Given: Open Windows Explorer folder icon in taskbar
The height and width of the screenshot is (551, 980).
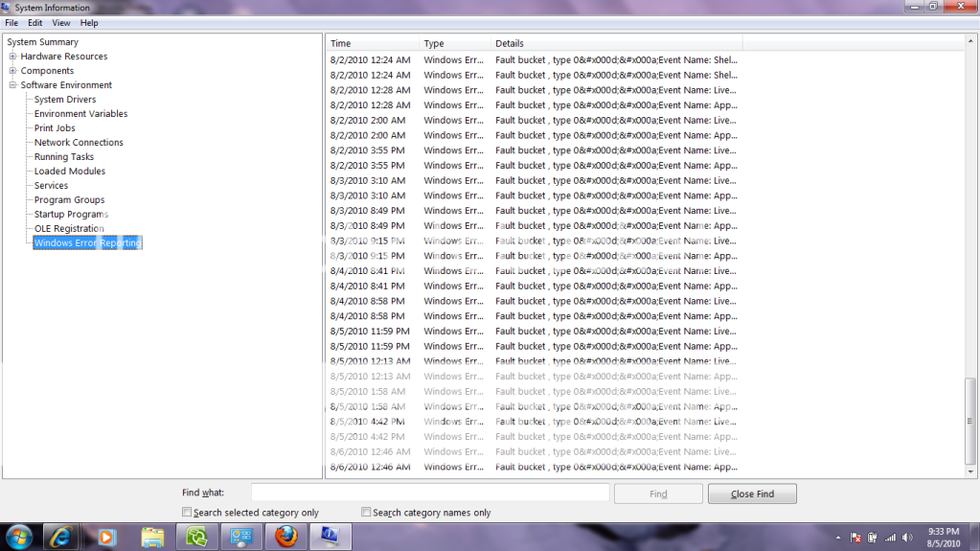Looking at the screenshot, I should [153, 537].
